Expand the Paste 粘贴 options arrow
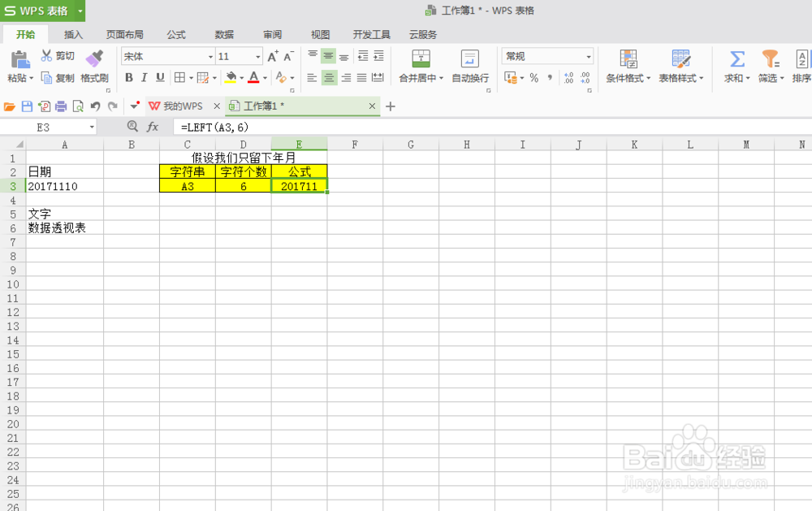 point(31,78)
